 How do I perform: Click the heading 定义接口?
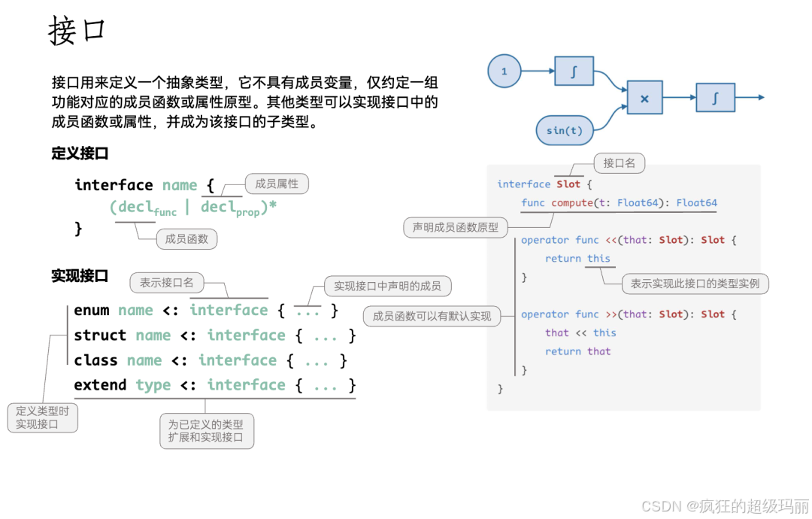tap(80, 153)
